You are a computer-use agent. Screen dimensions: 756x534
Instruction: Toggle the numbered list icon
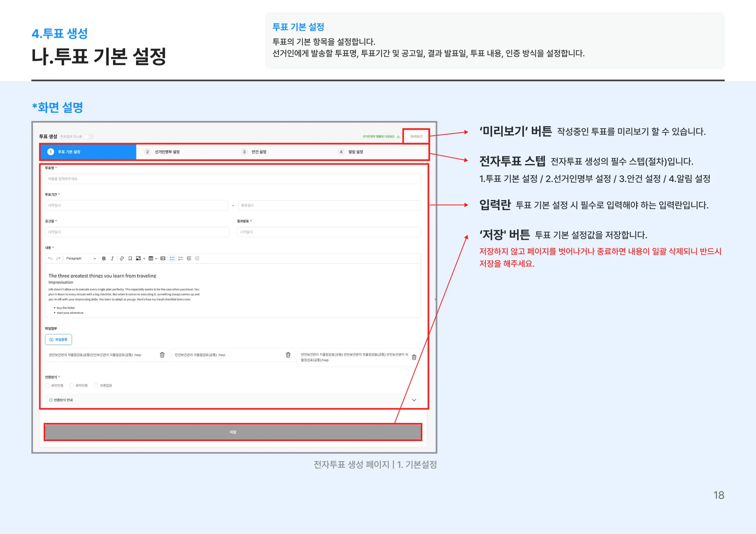[x=181, y=259]
